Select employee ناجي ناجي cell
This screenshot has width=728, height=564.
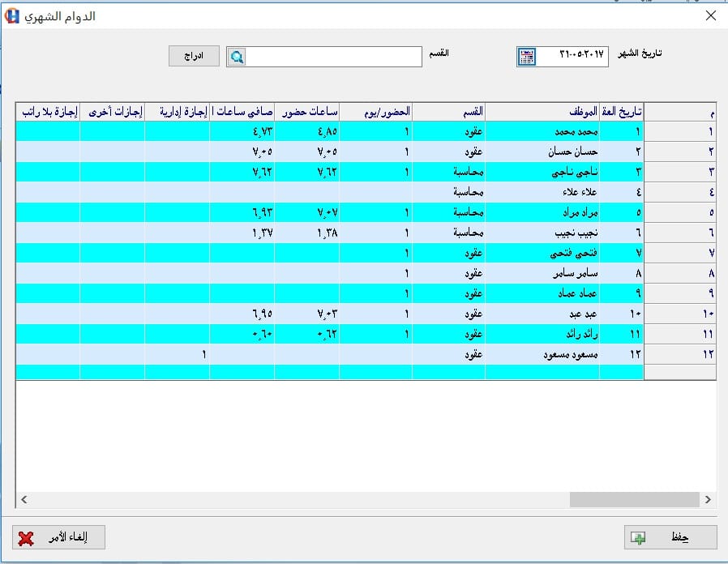pos(542,173)
